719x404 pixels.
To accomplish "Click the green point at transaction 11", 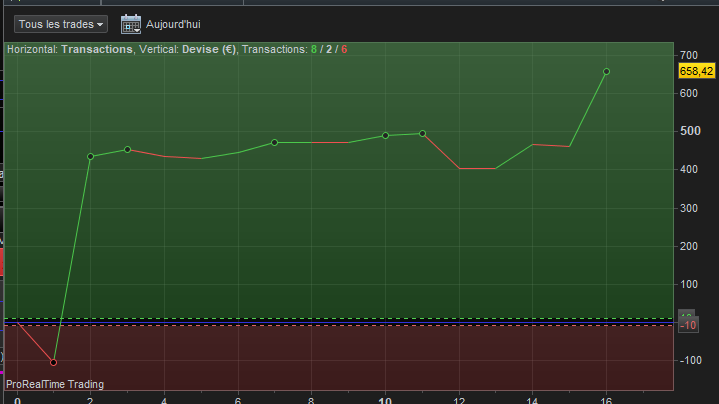I will tap(422, 134).
